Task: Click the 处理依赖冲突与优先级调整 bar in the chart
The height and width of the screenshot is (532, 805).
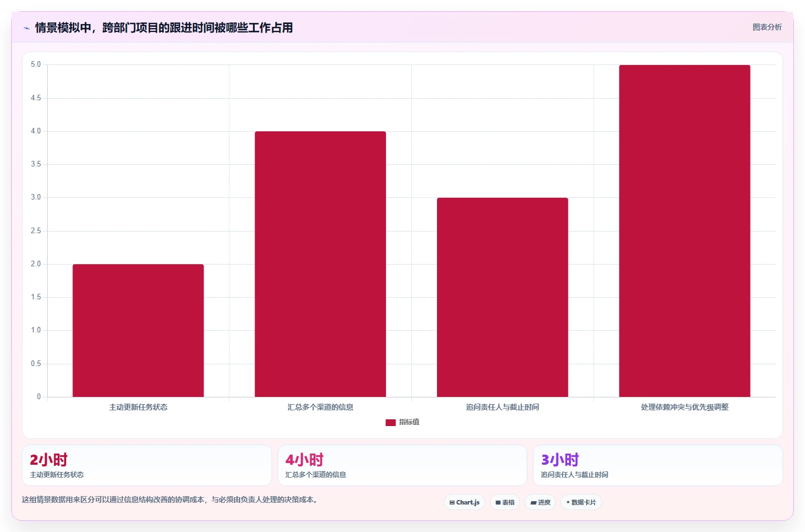Action: (684, 231)
